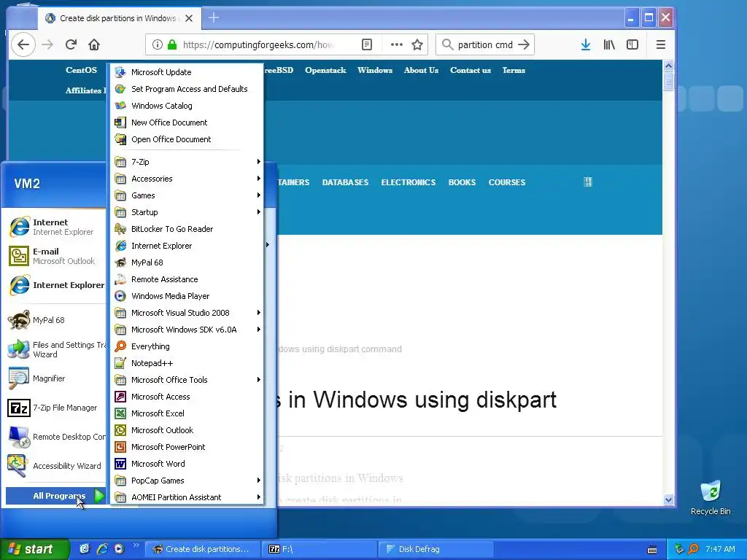The width and height of the screenshot is (747, 560).
Task: Expand Microsoft Visual Studio 2008 submenu
Action: click(187, 313)
